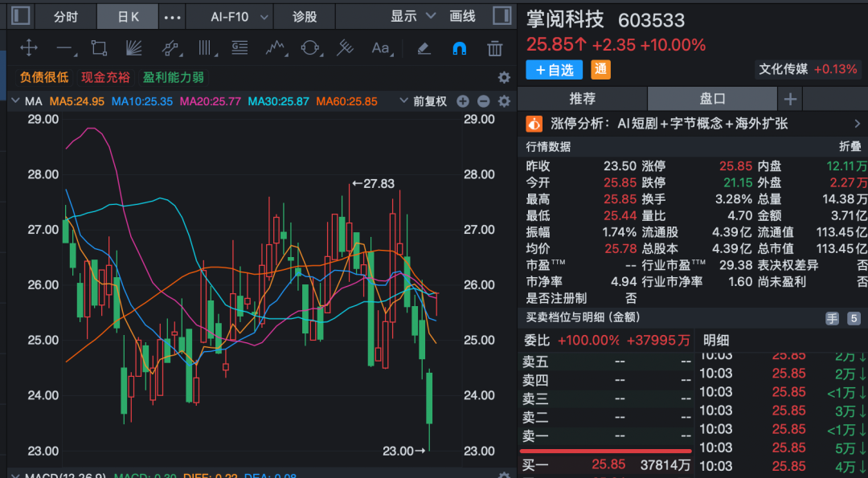Click the 卖一 ask row

tap(606, 437)
